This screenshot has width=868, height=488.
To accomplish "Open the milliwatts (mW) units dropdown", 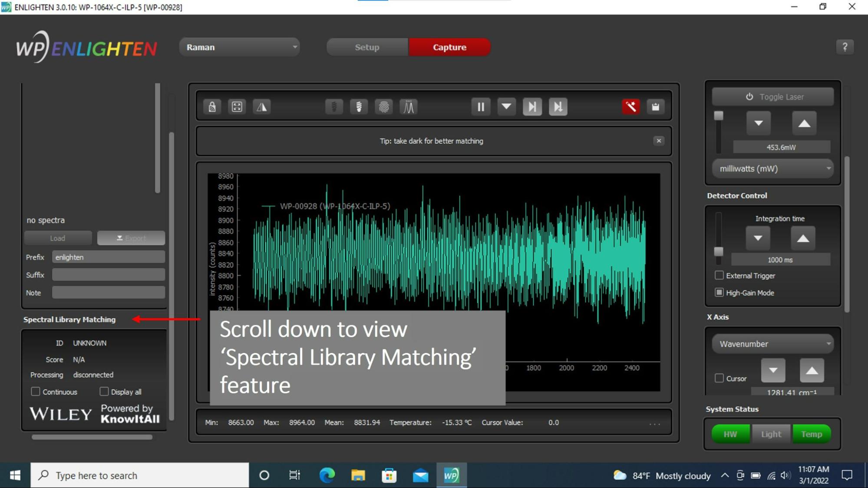I will [x=773, y=168].
